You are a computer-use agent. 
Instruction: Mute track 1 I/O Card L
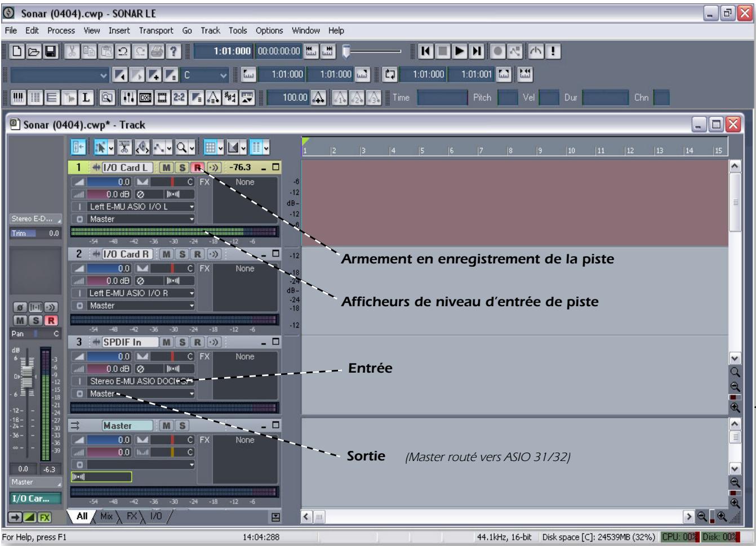[166, 167]
